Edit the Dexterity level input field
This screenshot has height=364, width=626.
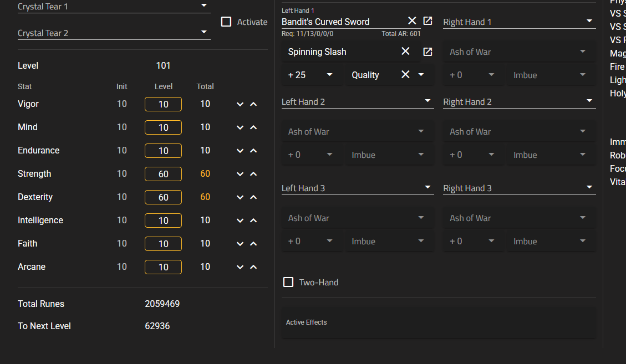163,197
